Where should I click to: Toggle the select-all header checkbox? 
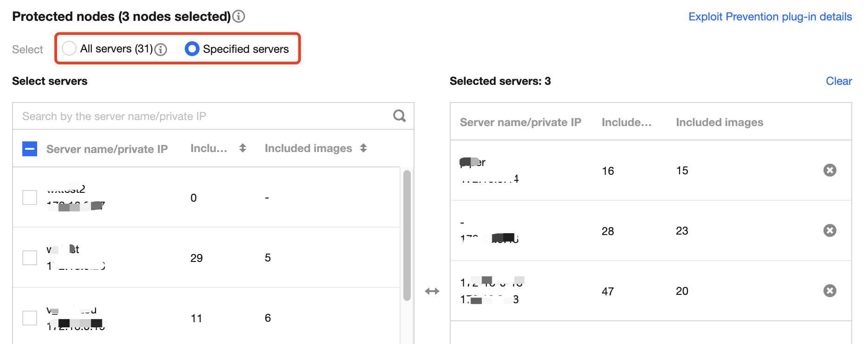tap(30, 149)
